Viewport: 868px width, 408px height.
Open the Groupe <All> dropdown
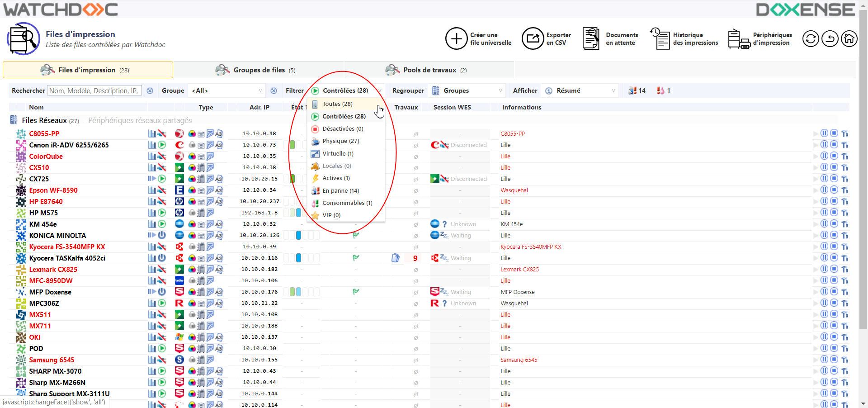(226, 91)
